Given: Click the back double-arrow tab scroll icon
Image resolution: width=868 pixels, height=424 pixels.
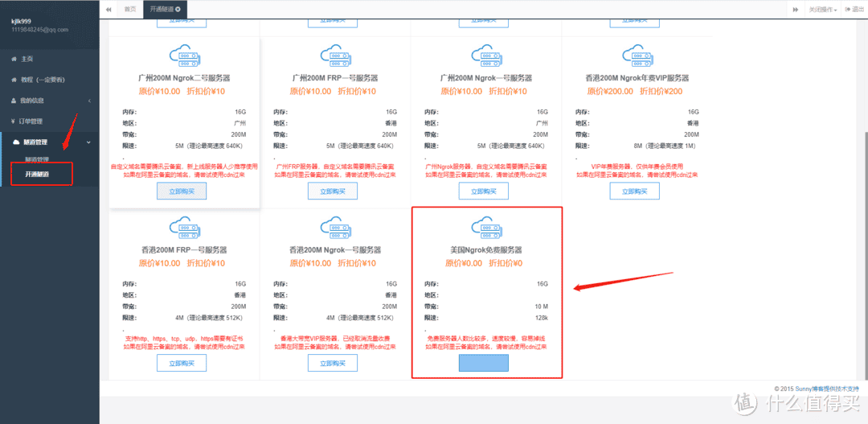Looking at the screenshot, I should pos(108,10).
